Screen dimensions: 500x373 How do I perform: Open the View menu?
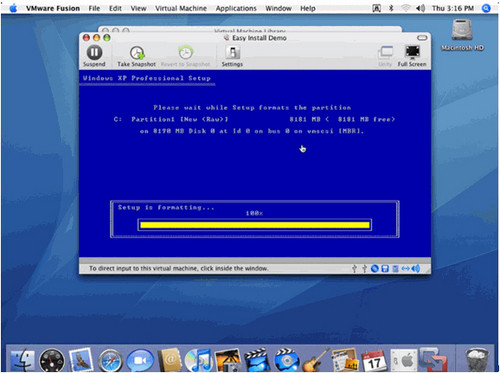click(138, 8)
